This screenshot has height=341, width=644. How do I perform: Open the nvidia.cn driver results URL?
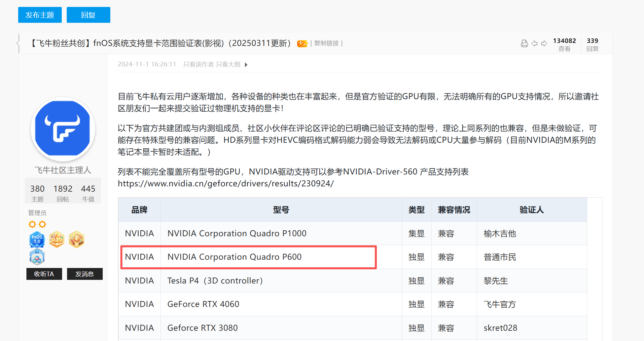226,184
